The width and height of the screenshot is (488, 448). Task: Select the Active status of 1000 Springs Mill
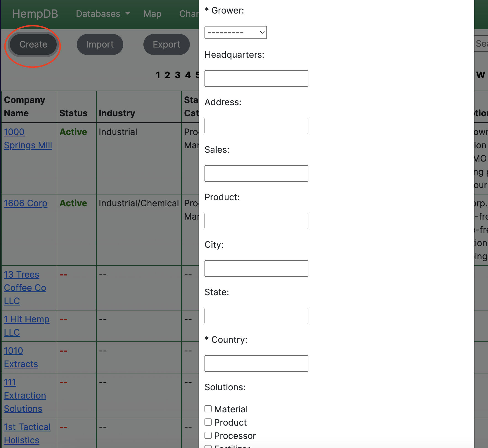click(x=73, y=132)
